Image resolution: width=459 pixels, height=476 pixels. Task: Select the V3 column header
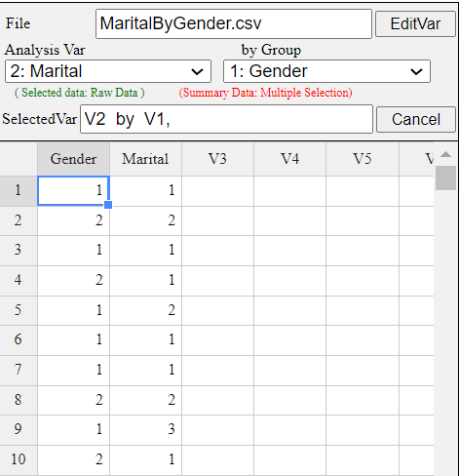tap(217, 159)
